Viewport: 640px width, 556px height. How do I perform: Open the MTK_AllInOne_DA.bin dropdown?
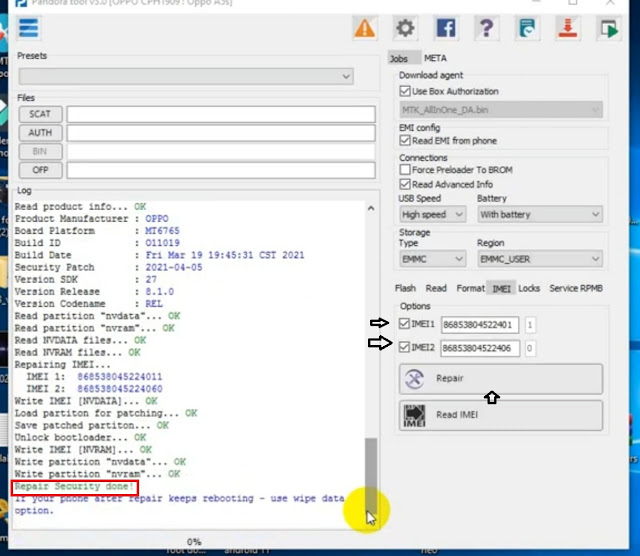tap(501, 110)
